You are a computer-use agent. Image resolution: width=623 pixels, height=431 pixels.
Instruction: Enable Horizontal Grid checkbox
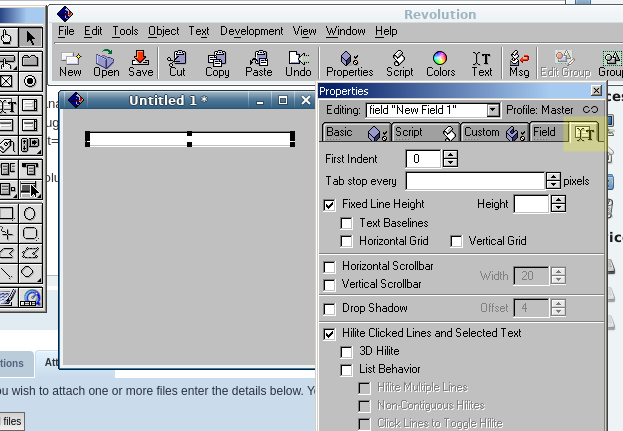[x=346, y=241]
